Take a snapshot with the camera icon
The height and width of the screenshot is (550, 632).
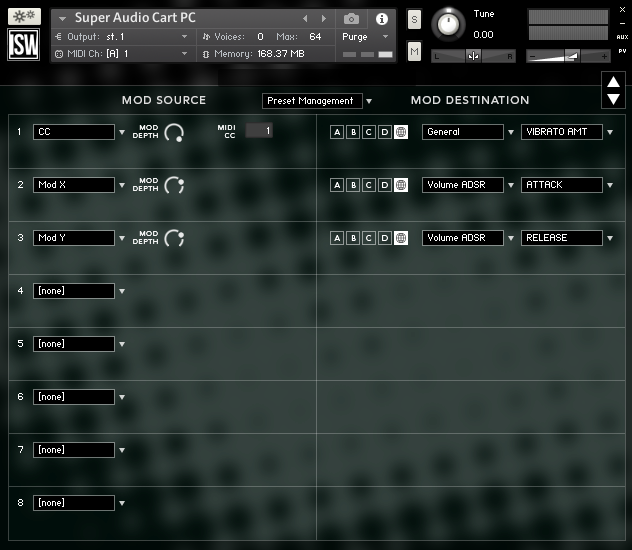click(x=351, y=19)
